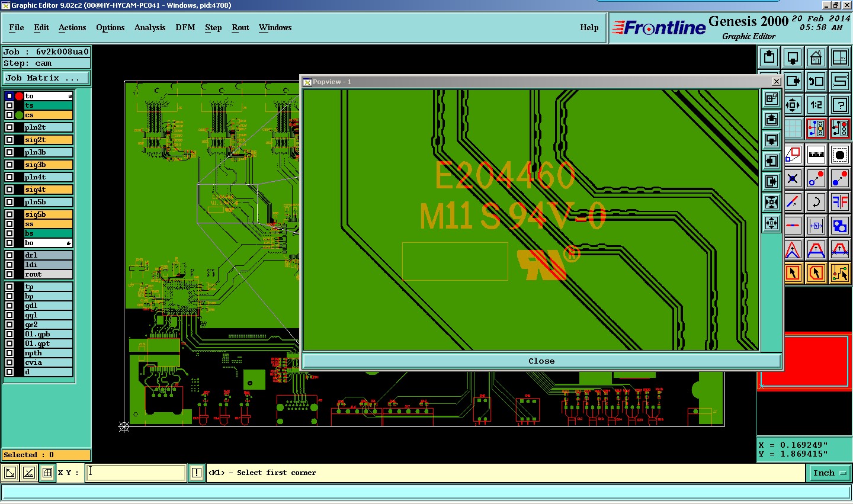Click the pan right arrow icon in main toolbar
This screenshot has width=853, height=504.
click(x=793, y=81)
